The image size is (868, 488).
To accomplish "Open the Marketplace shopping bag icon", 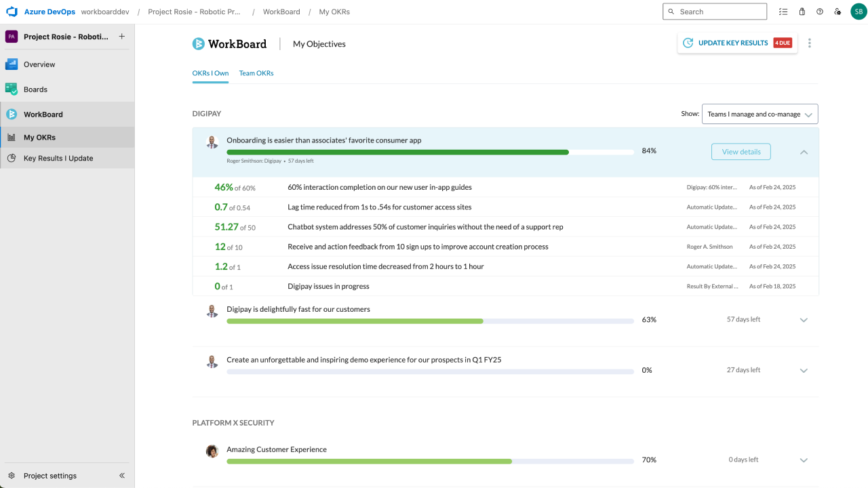I will 802,12.
